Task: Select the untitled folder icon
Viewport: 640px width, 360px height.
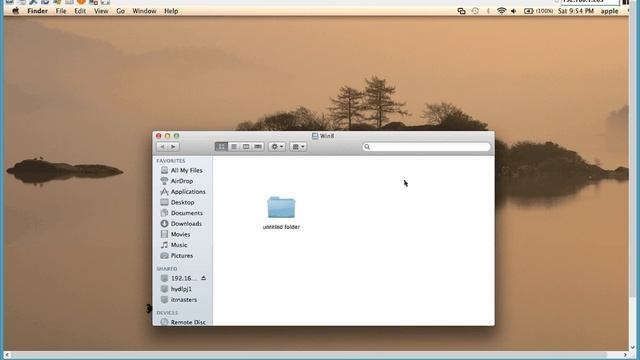Action: 281,207
